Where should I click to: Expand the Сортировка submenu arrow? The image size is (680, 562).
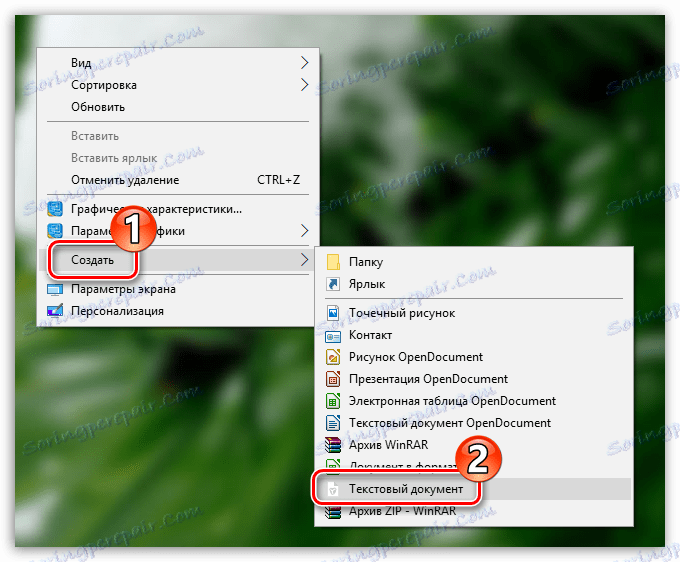[304, 85]
